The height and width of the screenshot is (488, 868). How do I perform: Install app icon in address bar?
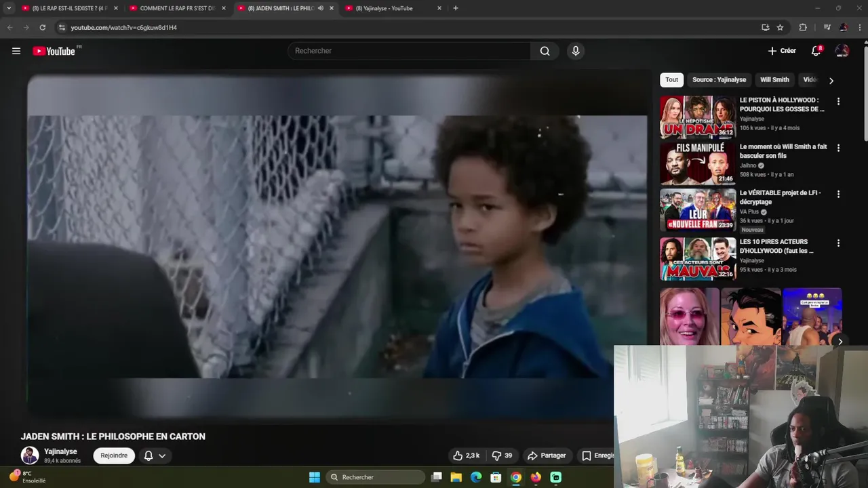click(x=765, y=27)
